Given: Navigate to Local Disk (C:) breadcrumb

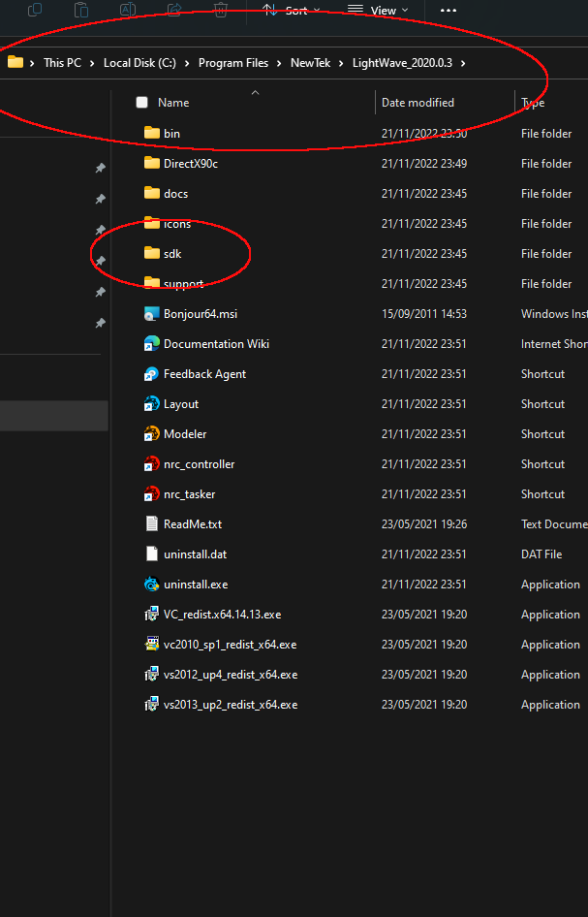Looking at the screenshot, I should pos(139,63).
